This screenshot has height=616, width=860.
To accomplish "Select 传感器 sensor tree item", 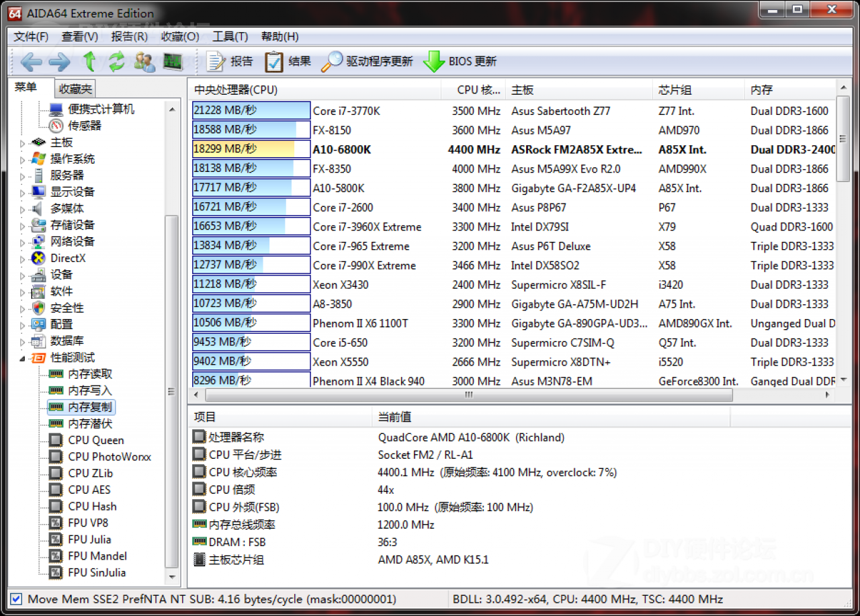I will click(84, 126).
